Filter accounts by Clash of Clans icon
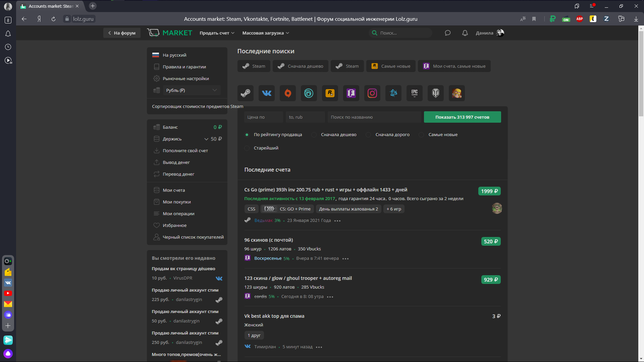This screenshot has width=644, height=362. (x=457, y=93)
